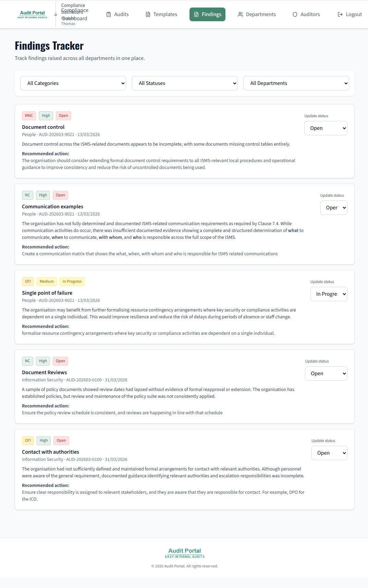Click the High badge on Contact with authorities
Image resolution: width=368 pixels, height=588 pixels.
point(44,441)
